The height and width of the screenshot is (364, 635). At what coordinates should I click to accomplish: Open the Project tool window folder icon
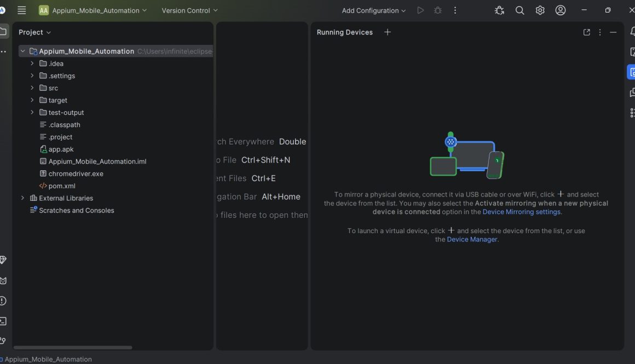coord(3,32)
